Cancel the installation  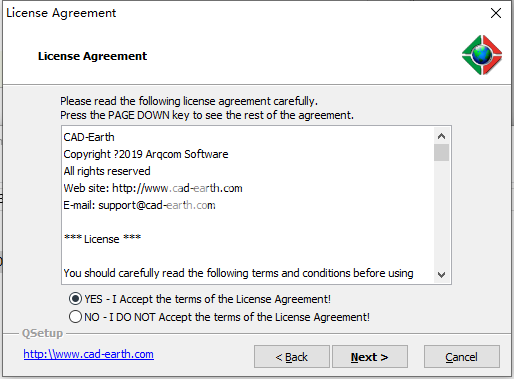point(462,357)
